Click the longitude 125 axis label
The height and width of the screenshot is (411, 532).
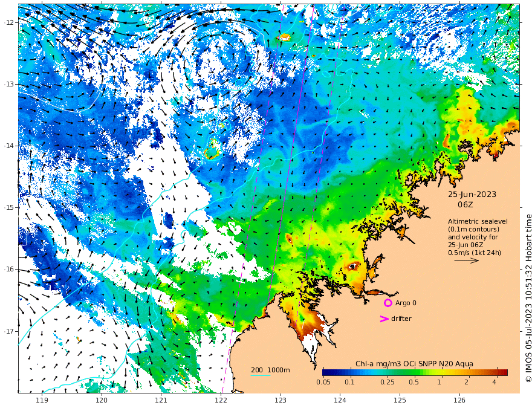click(x=400, y=400)
